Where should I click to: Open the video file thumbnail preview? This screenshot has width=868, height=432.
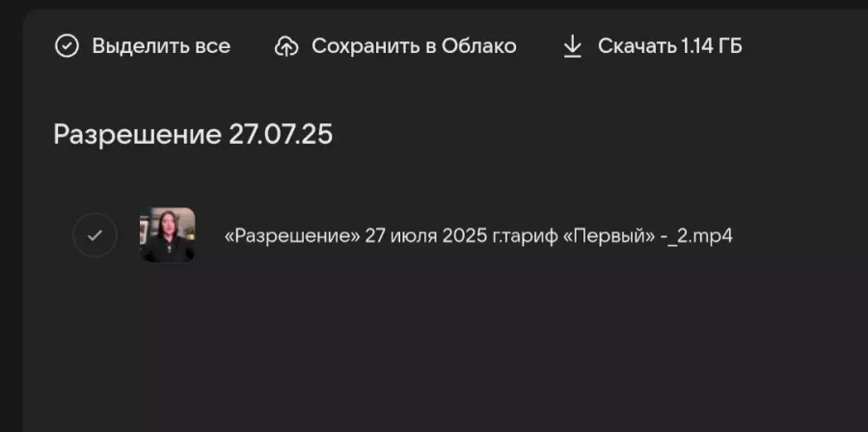tap(168, 235)
